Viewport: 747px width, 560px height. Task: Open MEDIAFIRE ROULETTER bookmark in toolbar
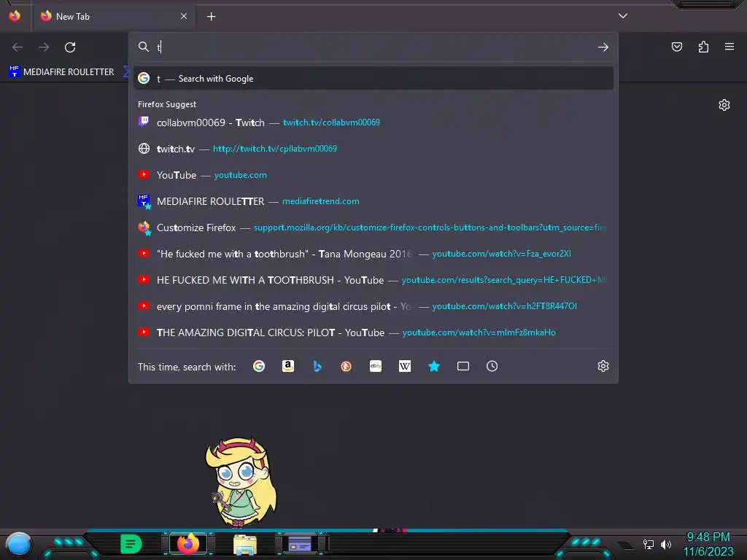tap(61, 72)
